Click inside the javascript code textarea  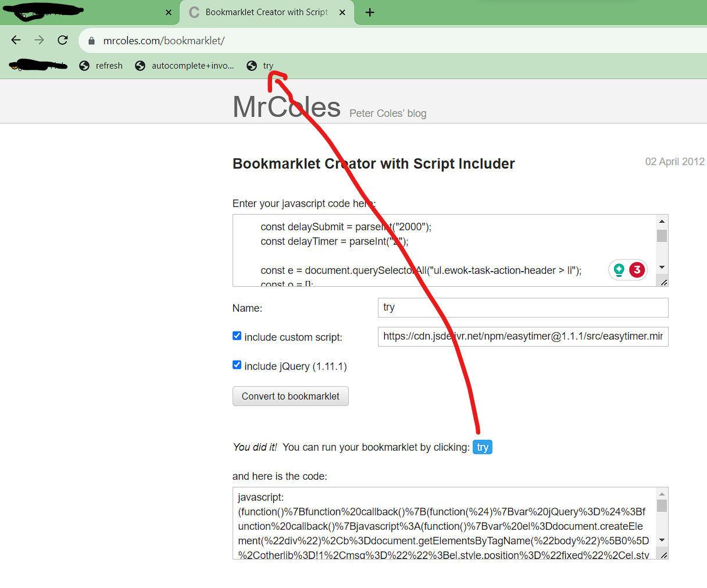444,251
